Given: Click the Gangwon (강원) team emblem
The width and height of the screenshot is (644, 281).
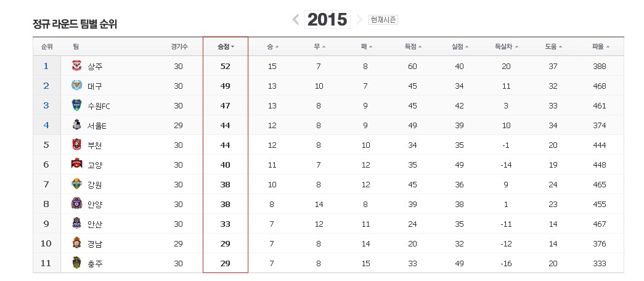Looking at the screenshot, I should coord(76,184).
